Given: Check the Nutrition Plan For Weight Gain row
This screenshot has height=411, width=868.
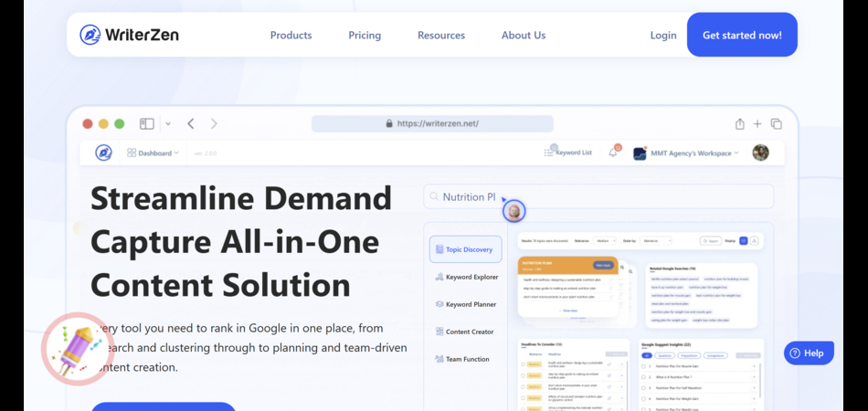Looking at the screenshot, I should coord(644,398).
